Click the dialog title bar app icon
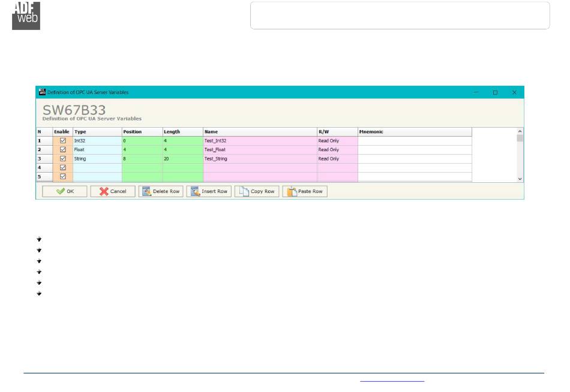570x392 pixels. pyautogui.click(x=42, y=92)
